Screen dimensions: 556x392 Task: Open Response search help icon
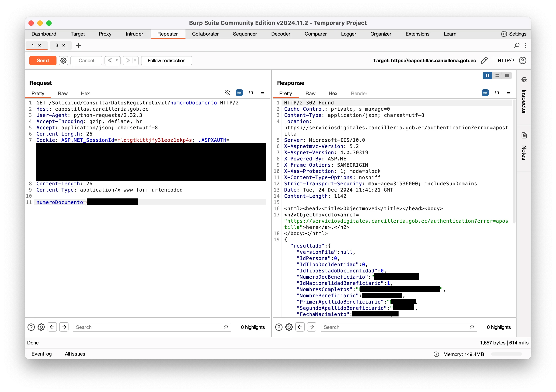(x=279, y=327)
